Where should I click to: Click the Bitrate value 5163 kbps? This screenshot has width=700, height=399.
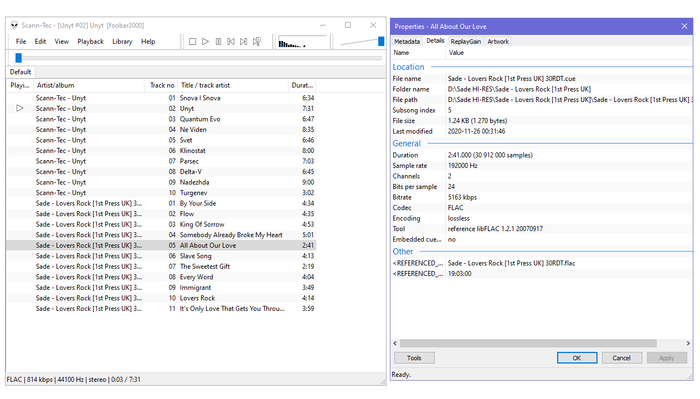pos(462,197)
